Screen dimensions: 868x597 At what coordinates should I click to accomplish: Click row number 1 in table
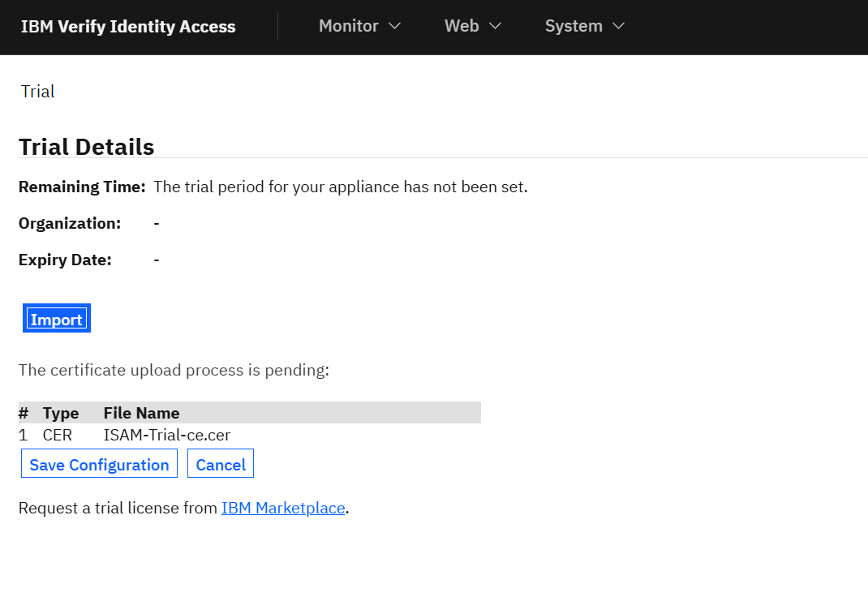(23, 435)
